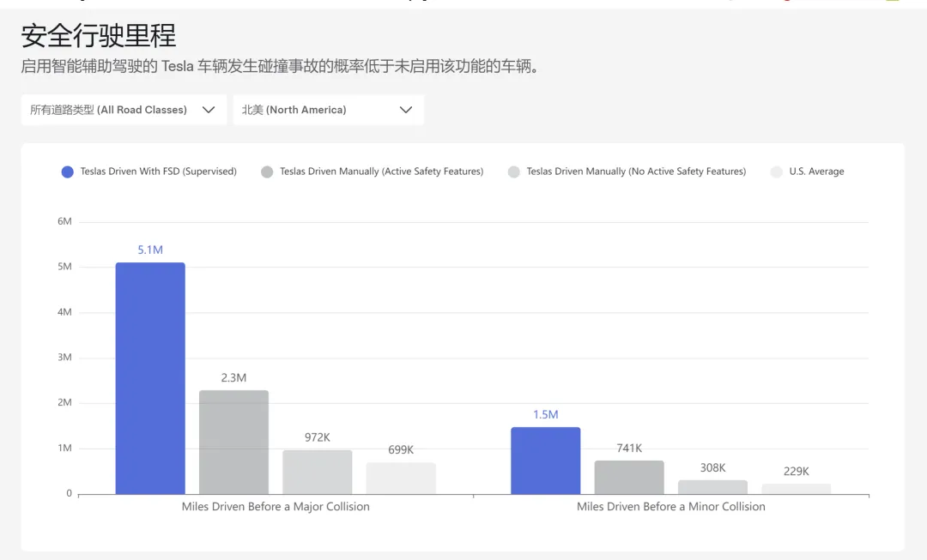Select the 699K major collision bar
This screenshot has width=927, height=560.
[x=401, y=479]
